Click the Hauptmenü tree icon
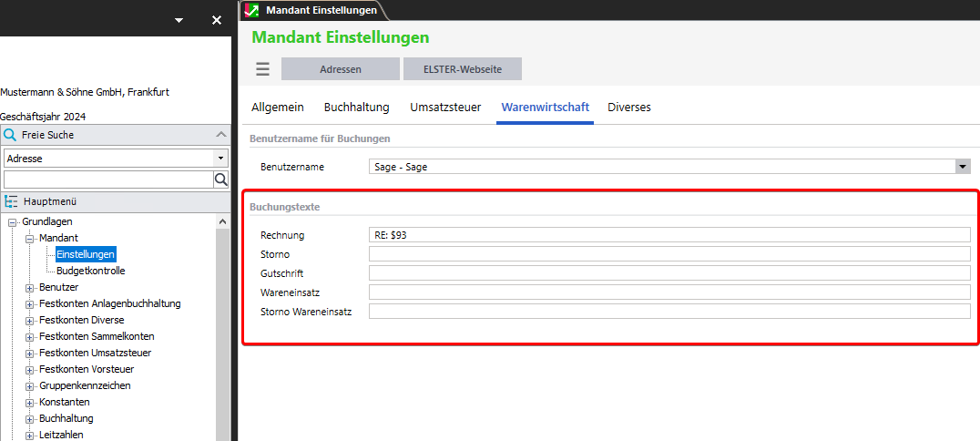The height and width of the screenshot is (441, 980). pyautogui.click(x=11, y=202)
